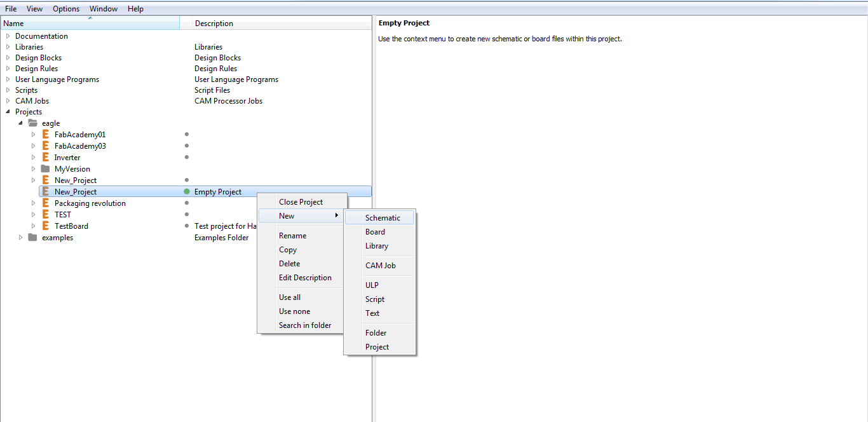
Task: Open the Options menu
Action: (x=66, y=9)
